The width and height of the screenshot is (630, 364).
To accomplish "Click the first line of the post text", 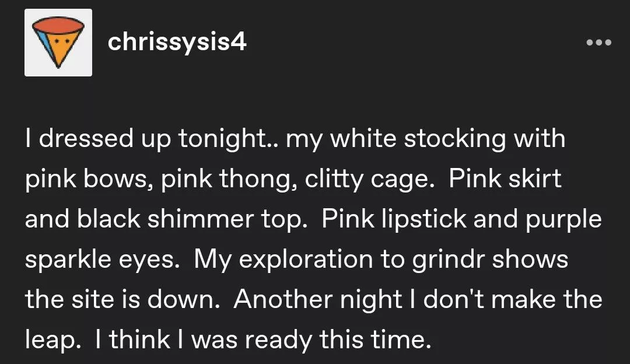I will (295, 139).
